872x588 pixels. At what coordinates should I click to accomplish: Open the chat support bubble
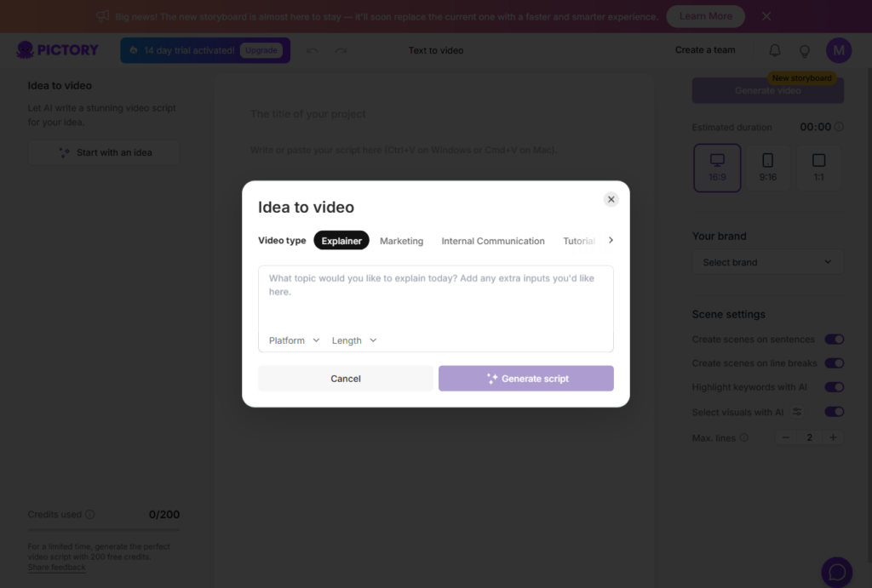[x=837, y=572]
